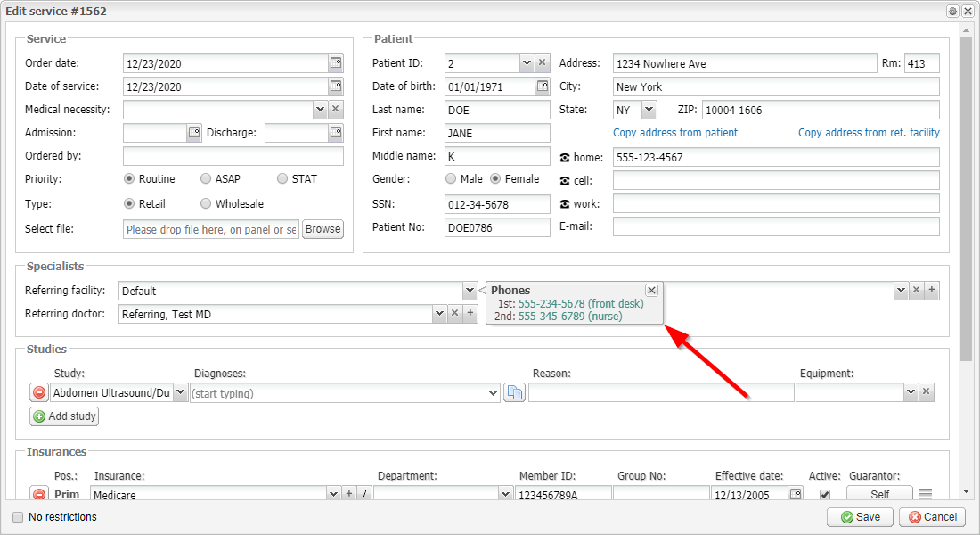
Task: Click the Member ID field
Action: (563, 494)
